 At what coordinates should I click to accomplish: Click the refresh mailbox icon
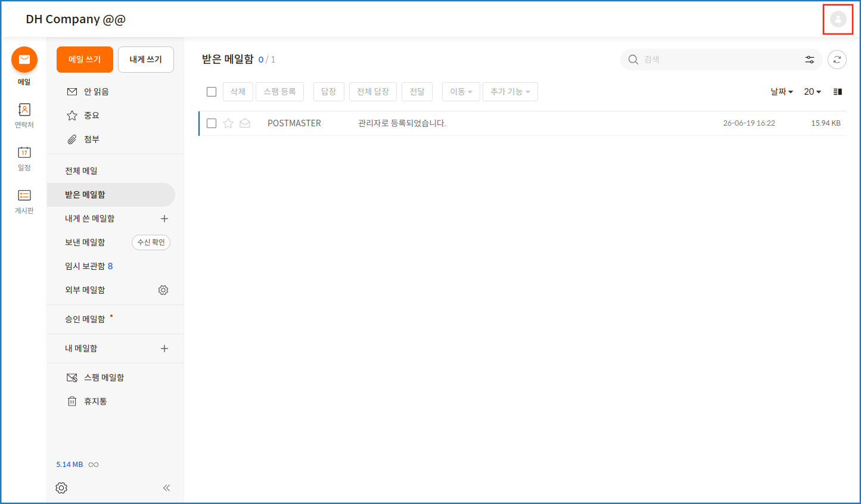pyautogui.click(x=837, y=60)
